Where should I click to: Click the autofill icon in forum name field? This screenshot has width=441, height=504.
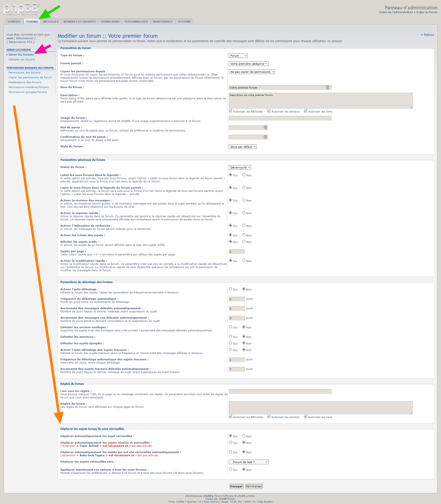coord(328,87)
